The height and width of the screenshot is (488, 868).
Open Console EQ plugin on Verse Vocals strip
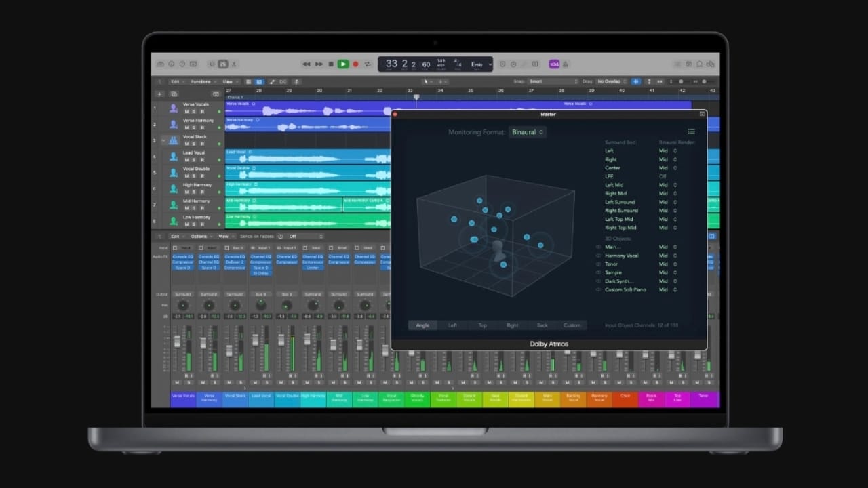pyautogui.click(x=183, y=256)
